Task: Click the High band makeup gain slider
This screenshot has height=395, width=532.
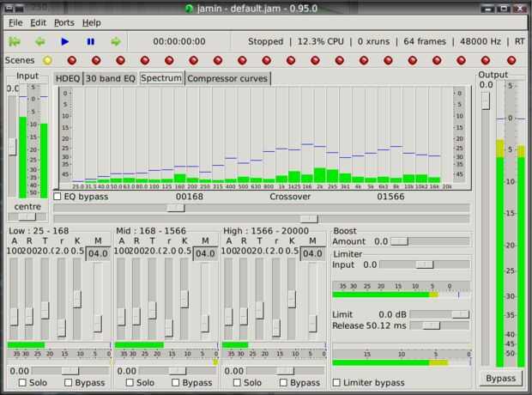Action: (x=285, y=371)
